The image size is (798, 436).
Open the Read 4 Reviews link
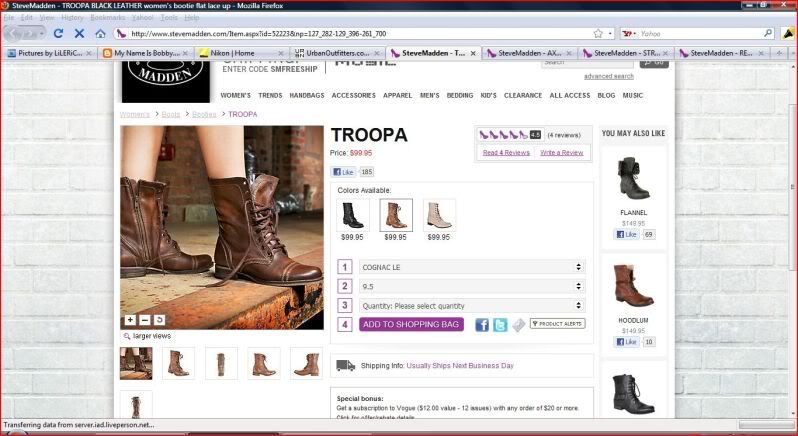pyautogui.click(x=506, y=153)
